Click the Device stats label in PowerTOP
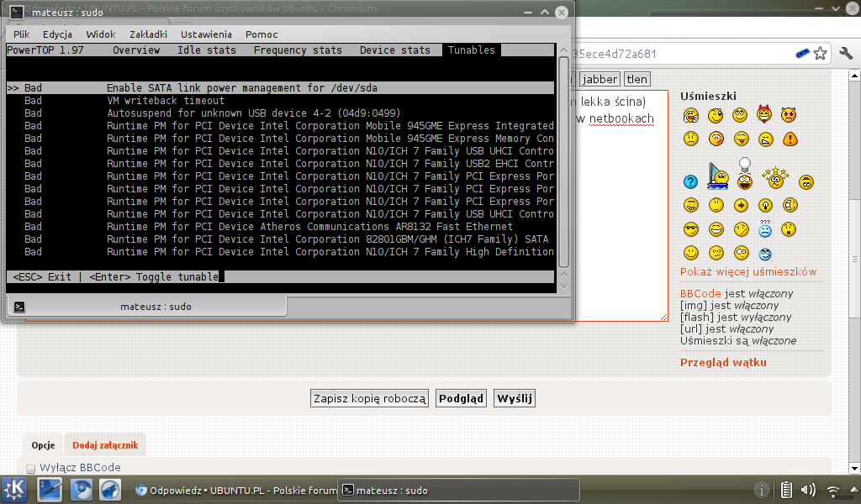The height and width of the screenshot is (504, 861). (395, 50)
